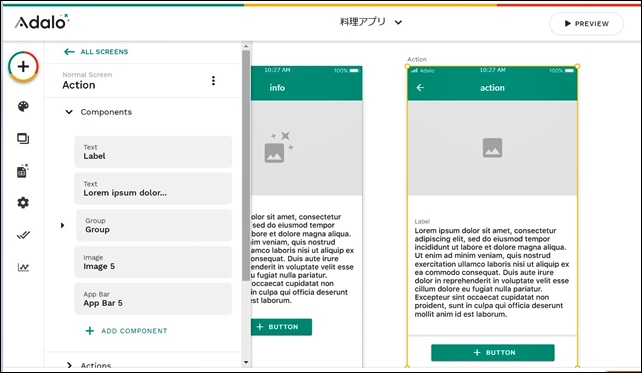Image resolution: width=642 pixels, height=373 pixels.
Task: Select the Text Label component
Action: click(x=153, y=152)
